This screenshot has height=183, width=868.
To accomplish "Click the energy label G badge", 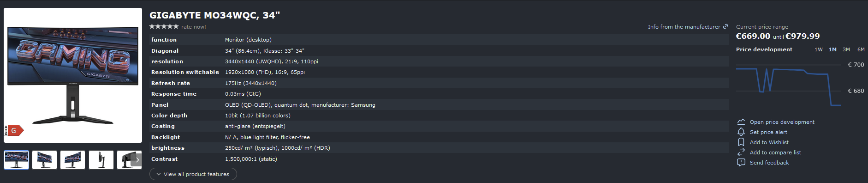I will (14, 131).
